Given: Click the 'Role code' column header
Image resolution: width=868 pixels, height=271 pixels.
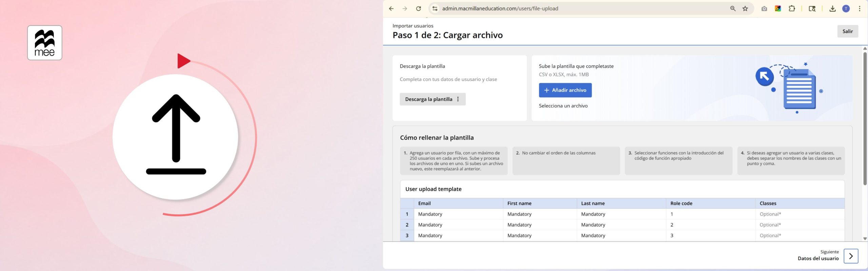Looking at the screenshot, I should [711, 203].
